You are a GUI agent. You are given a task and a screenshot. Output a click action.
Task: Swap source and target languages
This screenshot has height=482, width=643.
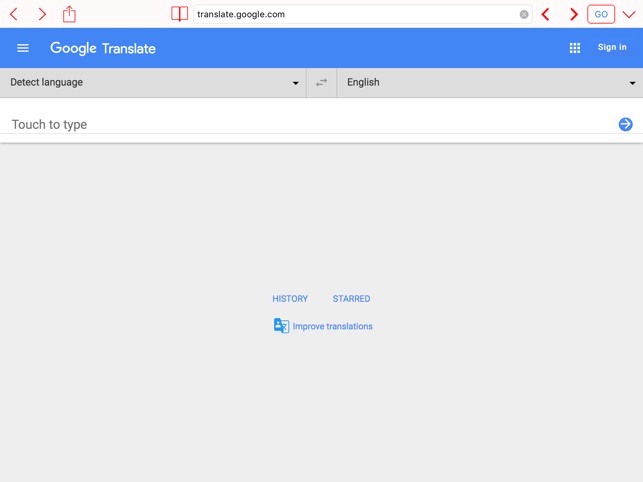pyautogui.click(x=321, y=82)
